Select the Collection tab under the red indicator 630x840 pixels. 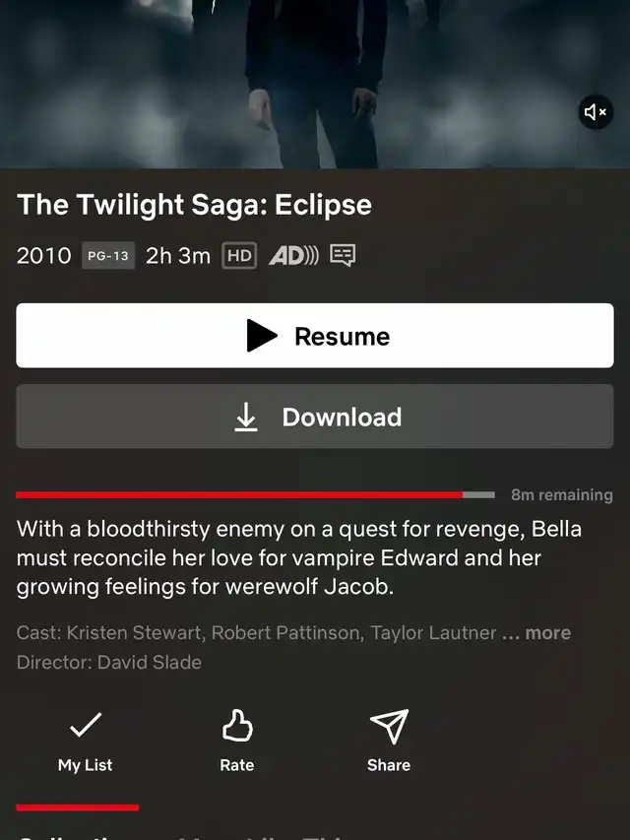[78, 836]
